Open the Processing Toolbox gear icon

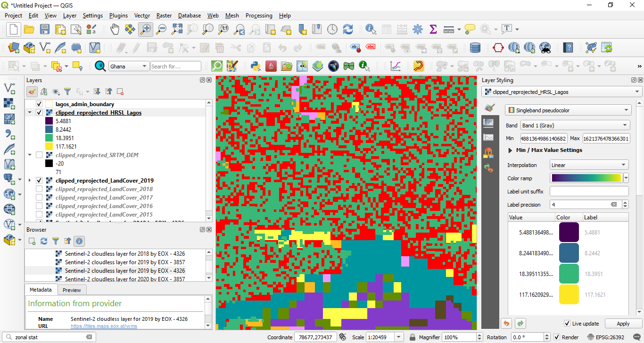coord(418,29)
